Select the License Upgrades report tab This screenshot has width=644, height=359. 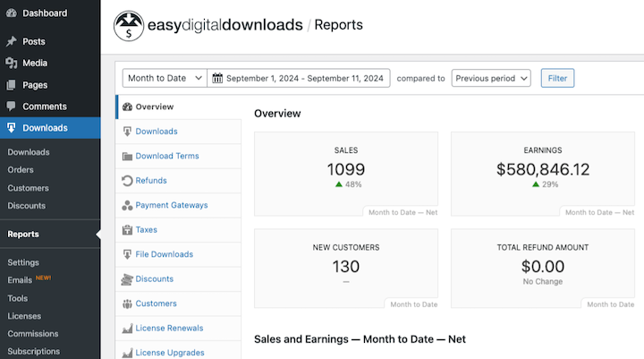pyautogui.click(x=178, y=352)
